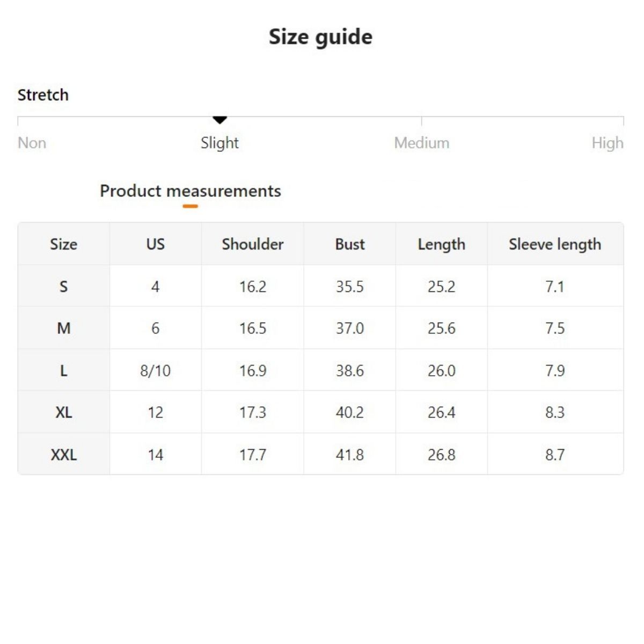This screenshot has height=644, width=644.
Task: Click the 41.8 bust measurement cell
Action: tap(349, 455)
